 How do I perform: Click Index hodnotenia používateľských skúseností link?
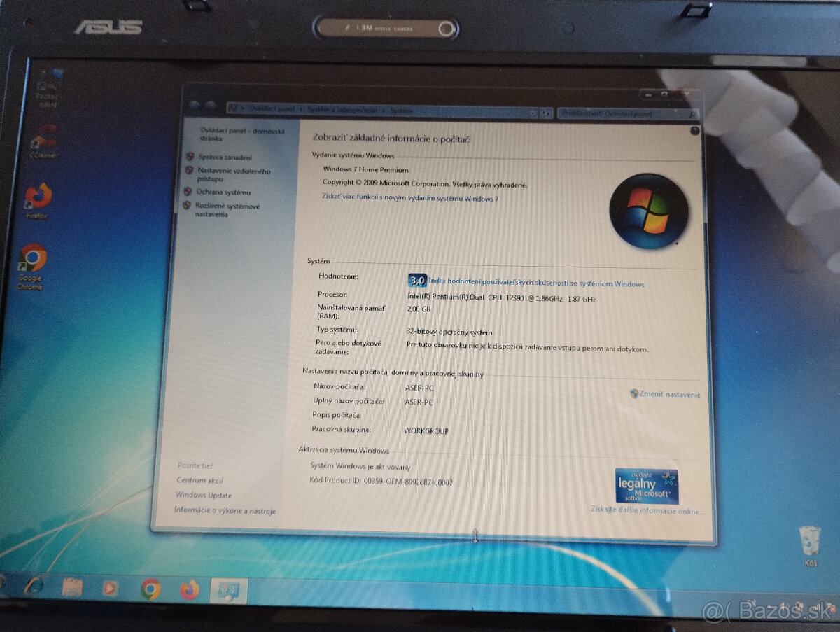(535, 284)
